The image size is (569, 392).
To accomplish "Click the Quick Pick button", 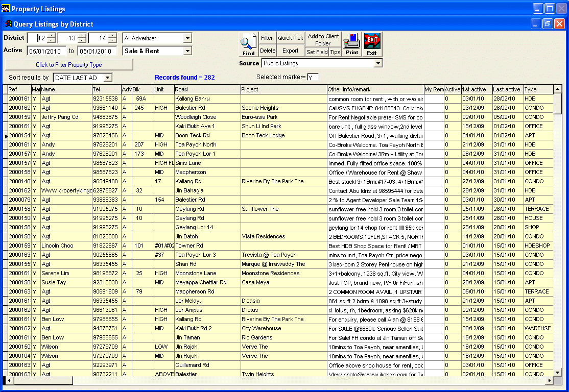I will pyautogui.click(x=290, y=38).
